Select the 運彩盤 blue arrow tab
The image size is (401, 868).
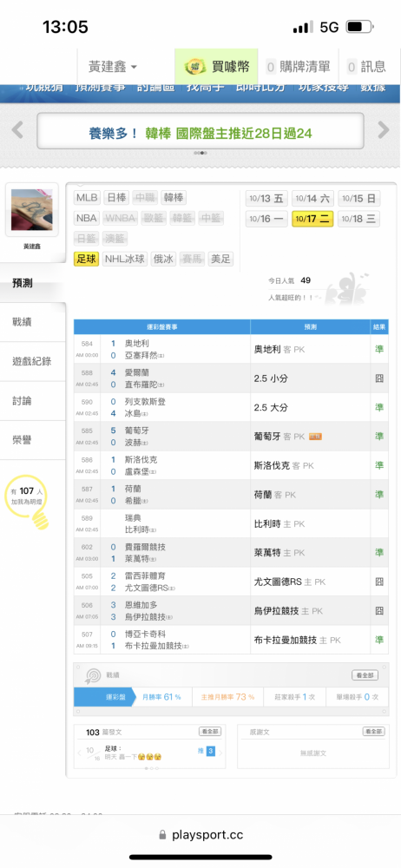coord(105,697)
